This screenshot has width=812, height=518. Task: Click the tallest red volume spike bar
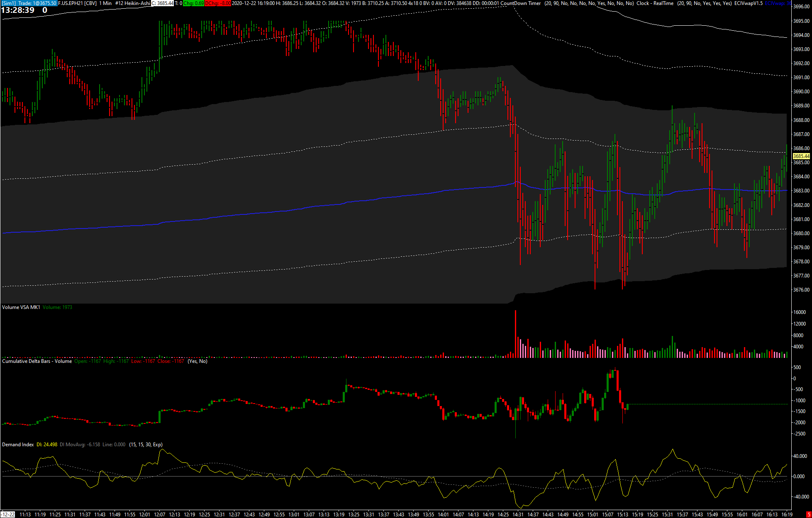[x=515, y=334]
